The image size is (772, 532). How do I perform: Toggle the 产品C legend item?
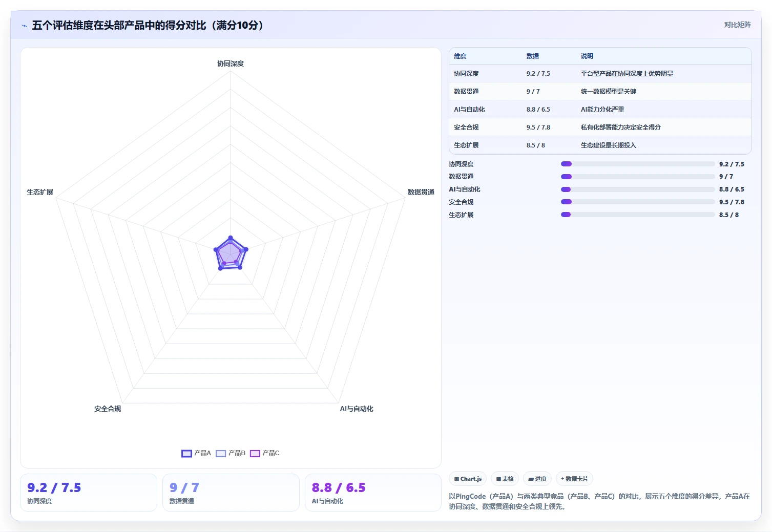(x=264, y=453)
